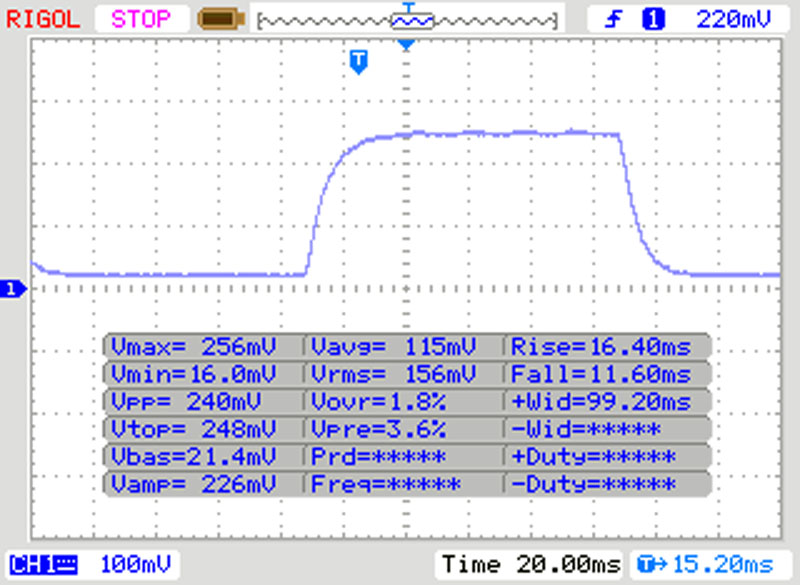
Task: Click the rising edge trigger icon
Action: point(614,20)
